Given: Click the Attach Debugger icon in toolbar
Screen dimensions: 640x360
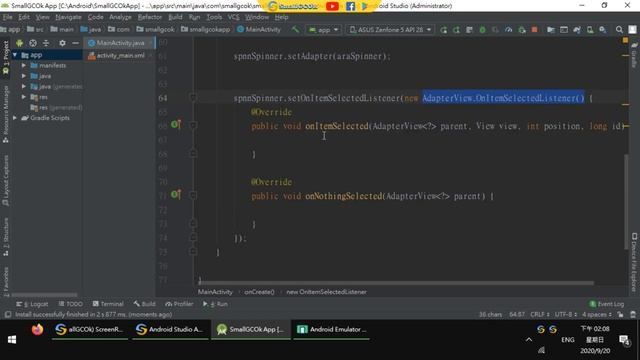Looking at the screenshot, I should click(522, 30).
